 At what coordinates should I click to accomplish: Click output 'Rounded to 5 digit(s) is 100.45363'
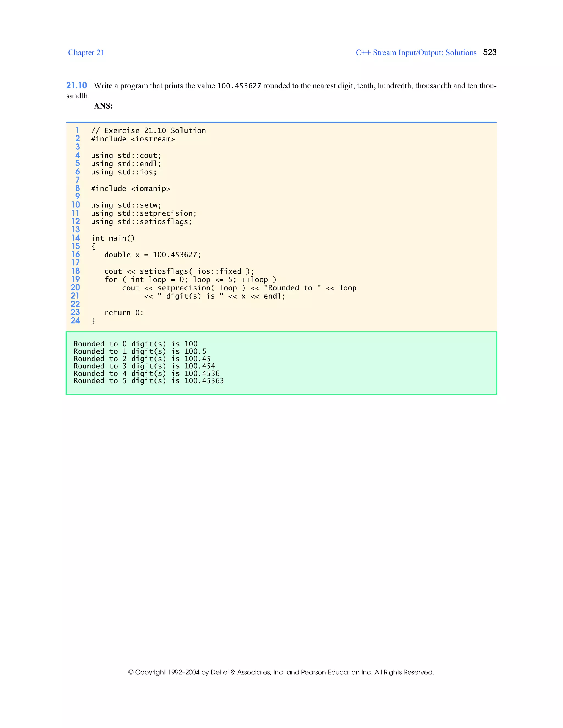(149, 381)
